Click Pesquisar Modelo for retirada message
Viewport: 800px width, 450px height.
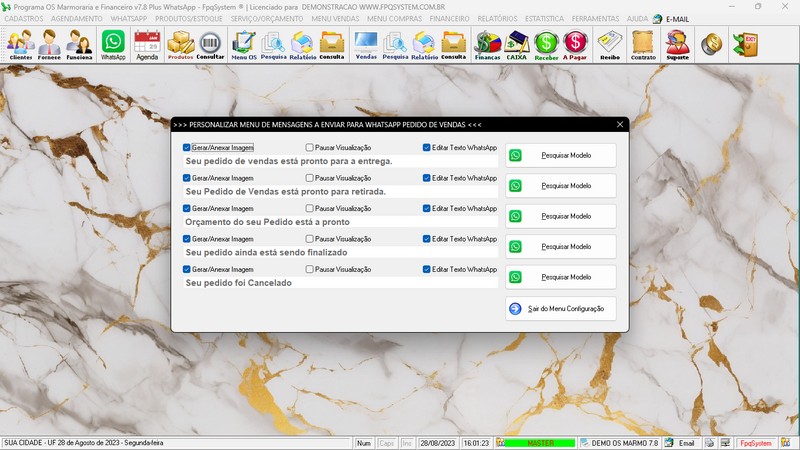tap(561, 186)
